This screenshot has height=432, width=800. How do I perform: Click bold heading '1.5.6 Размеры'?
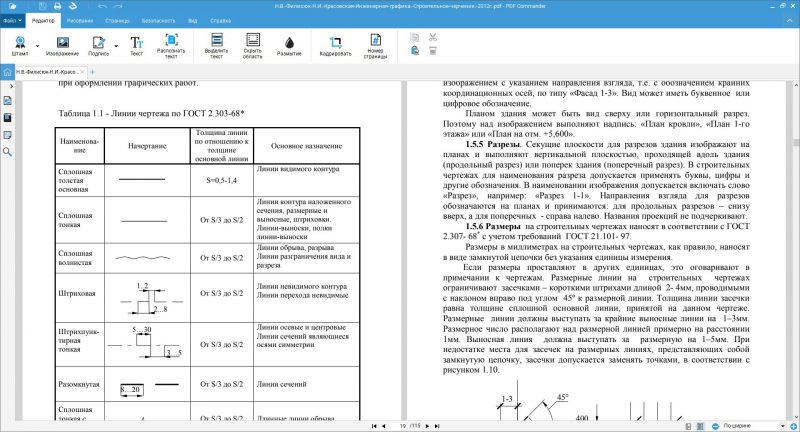pos(493,226)
